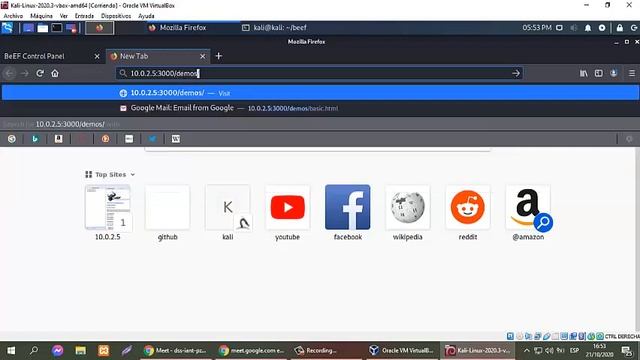Open the Entrada menu

tap(84, 16)
